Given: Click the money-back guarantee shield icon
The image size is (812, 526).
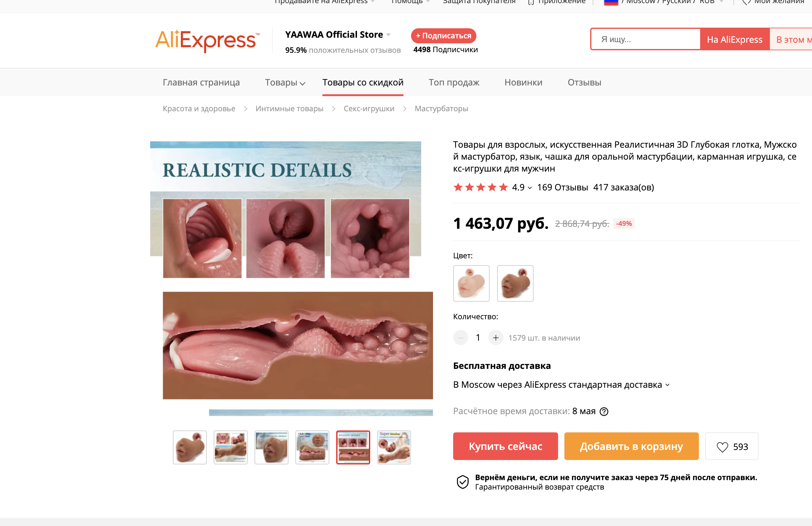Looking at the screenshot, I should pos(462,482).
